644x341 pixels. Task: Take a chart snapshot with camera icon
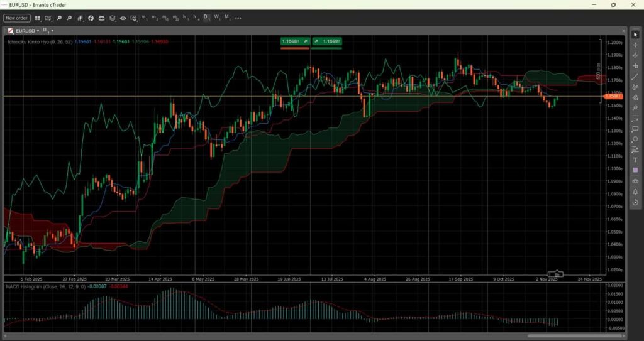coord(635,181)
